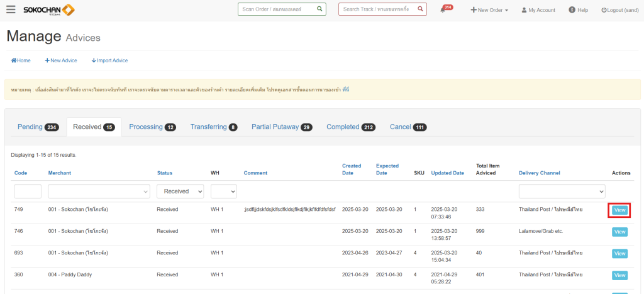
Task: Sort by the Status column header
Action: (164, 173)
